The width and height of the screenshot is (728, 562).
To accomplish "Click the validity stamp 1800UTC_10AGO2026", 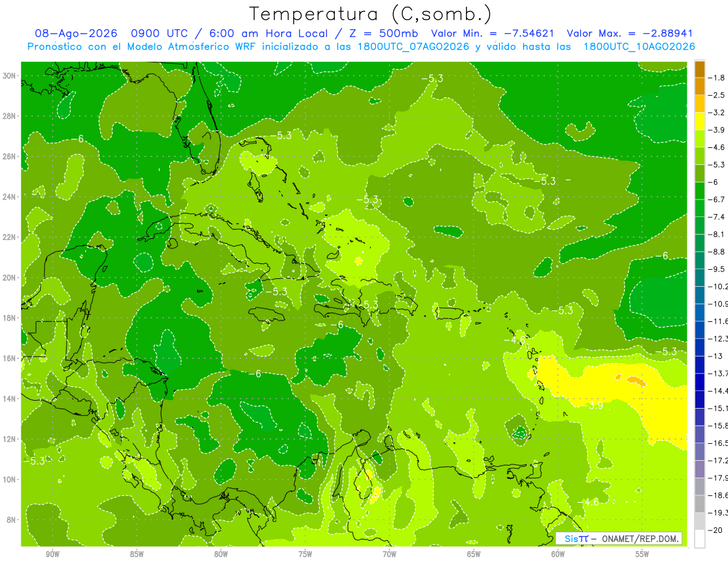I will 639,47.
